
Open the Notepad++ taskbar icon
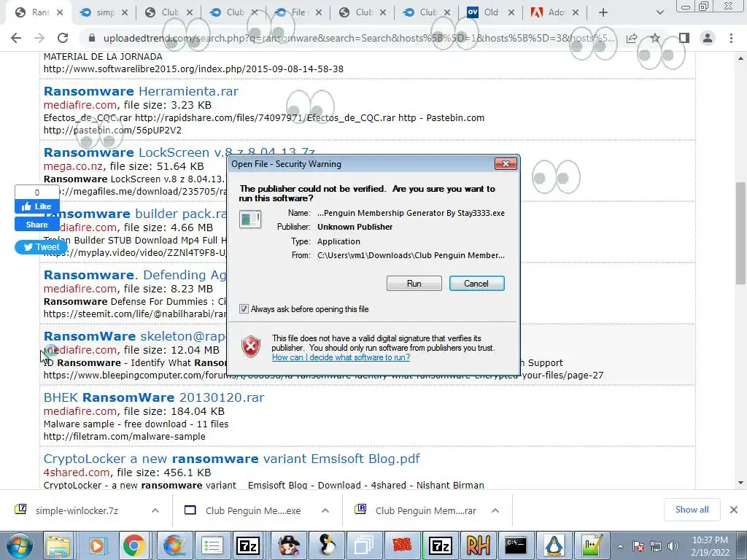[x=592, y=545]
